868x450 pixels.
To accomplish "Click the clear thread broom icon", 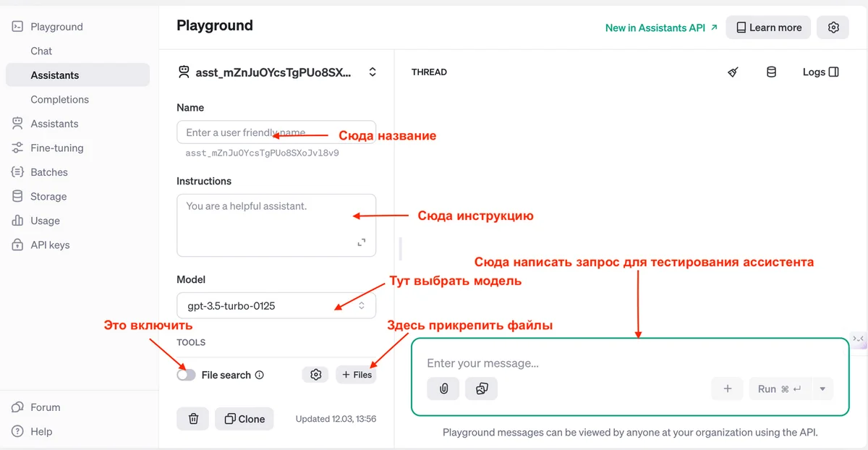I will [x=733, y=72].
